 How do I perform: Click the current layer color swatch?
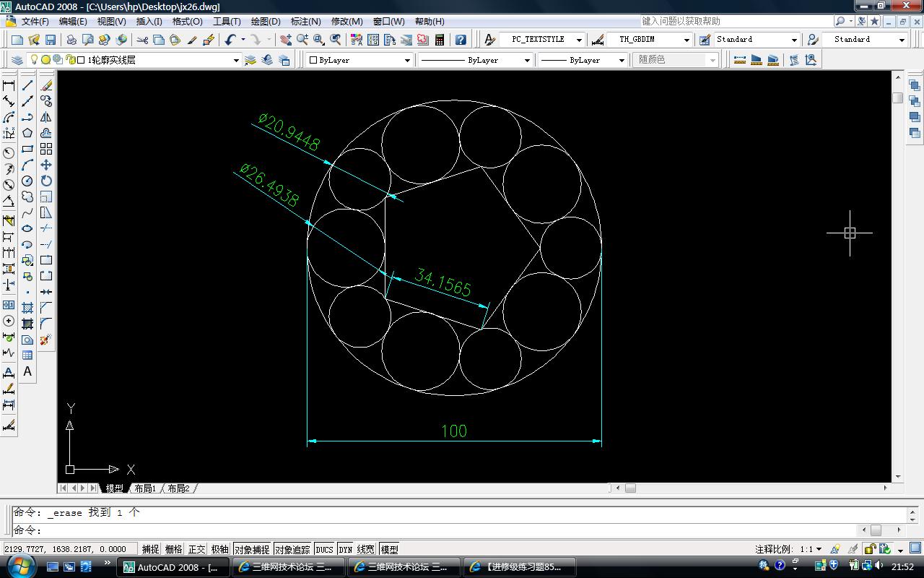point(81,60)
